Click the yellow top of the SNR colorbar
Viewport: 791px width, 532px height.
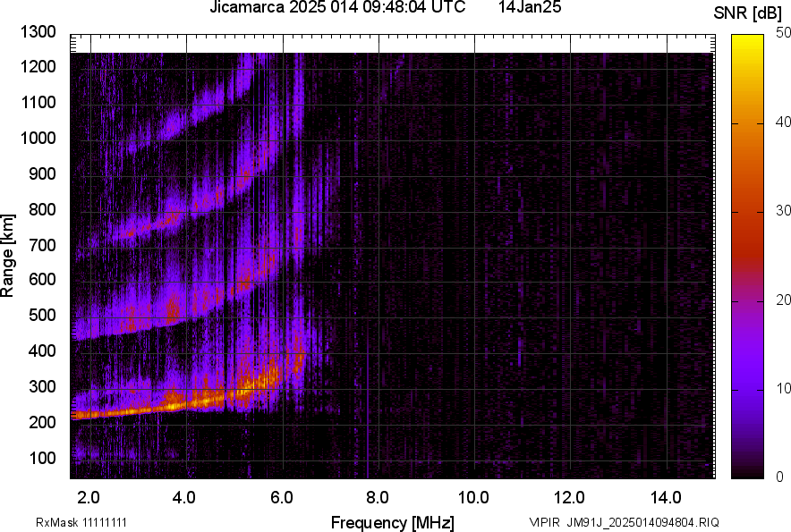click(x=748, y=43)
